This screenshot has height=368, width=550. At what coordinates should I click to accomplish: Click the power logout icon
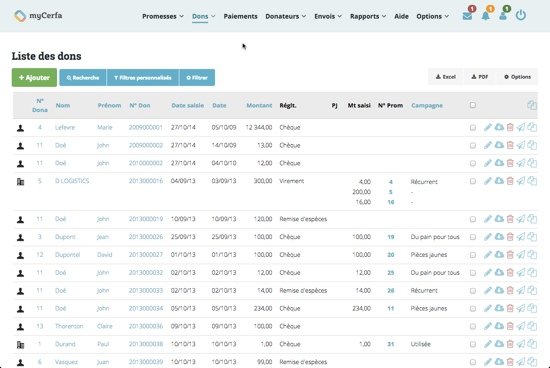pyautogui.click(x=521, y=15)
